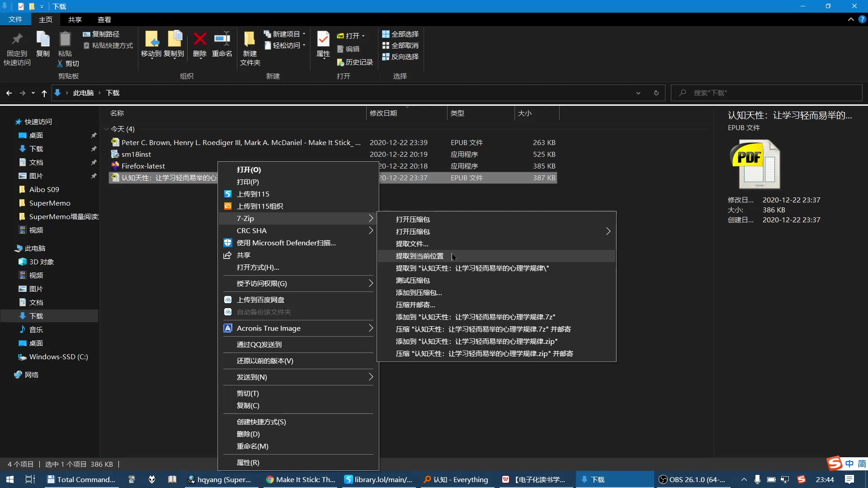This screenshot has height=488, width=868.
Task: Expand the Send to (发送到) submenu
Action: (x=298, y=377)
